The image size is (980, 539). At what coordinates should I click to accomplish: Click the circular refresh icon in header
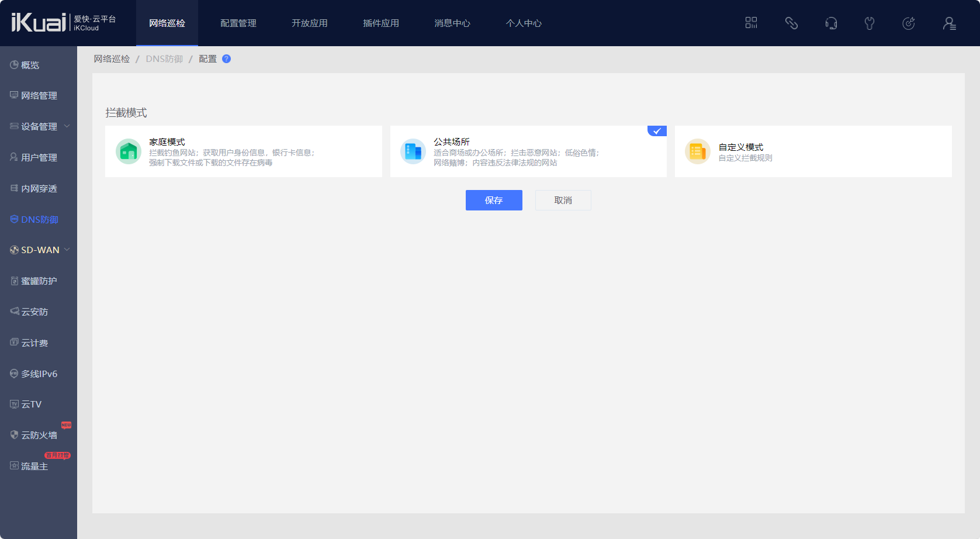(x=909, y=23)
